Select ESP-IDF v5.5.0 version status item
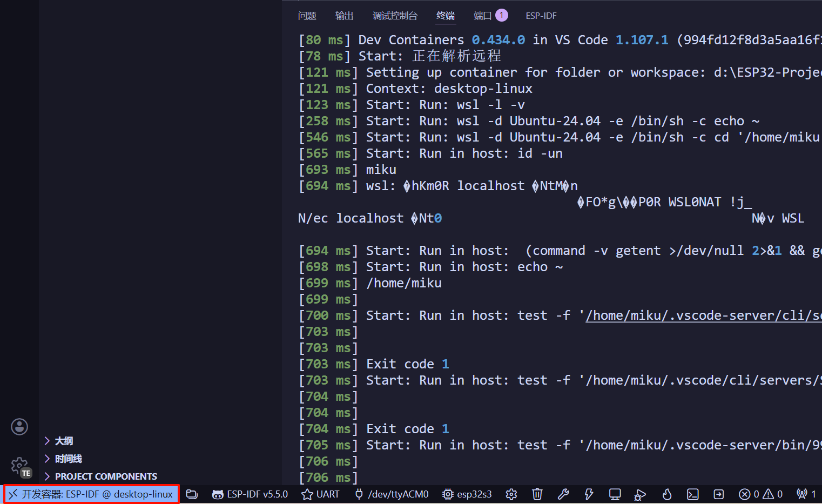Image resolution: width=822 pixels, height=504 pixels. [250, 494]
